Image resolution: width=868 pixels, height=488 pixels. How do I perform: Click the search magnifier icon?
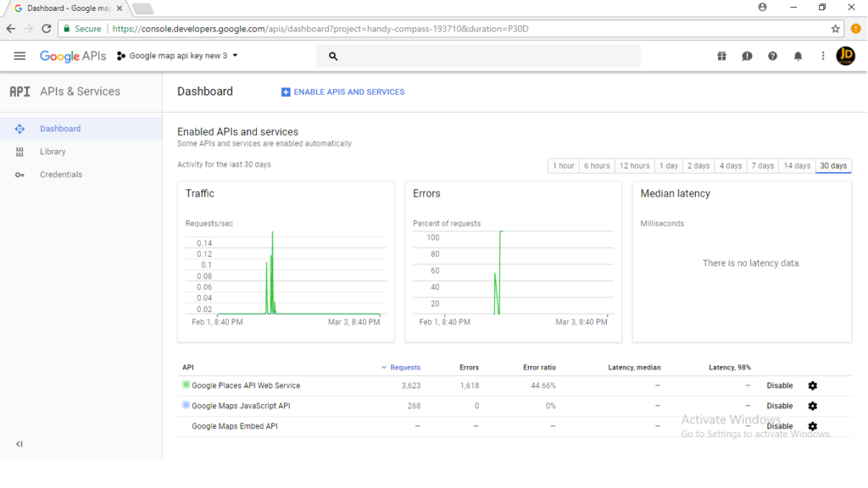coord(332,56)
